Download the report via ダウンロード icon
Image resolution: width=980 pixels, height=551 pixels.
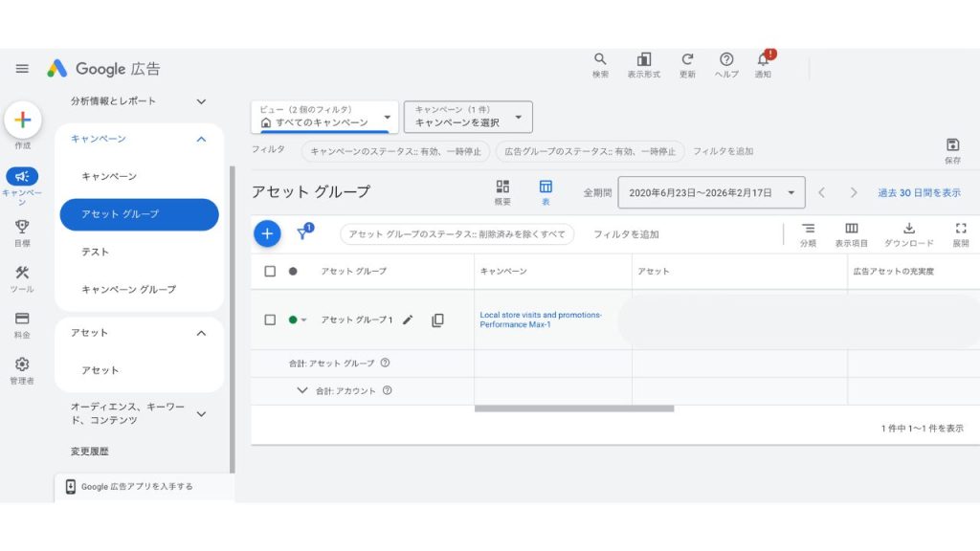(x=908, y=230)
